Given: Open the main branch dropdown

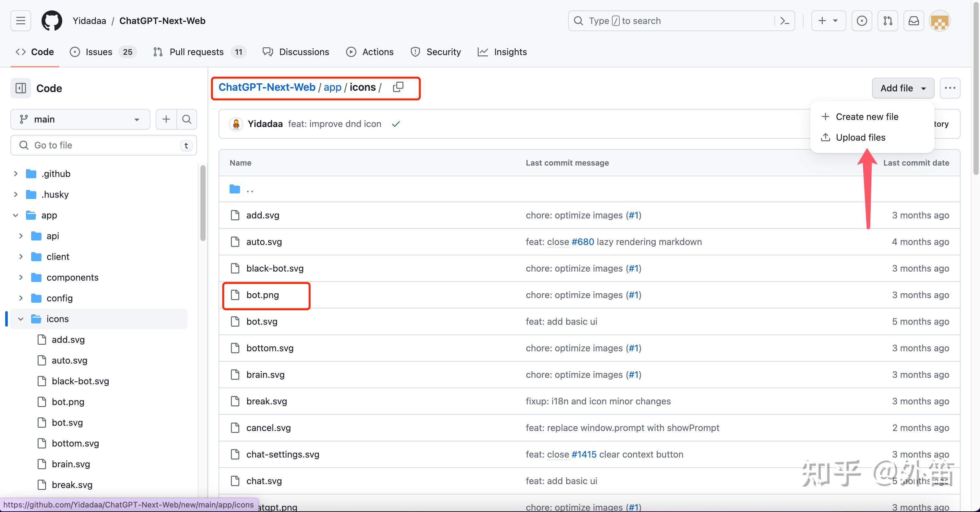Looking at the screenshot, I should (x=80, y=119).
